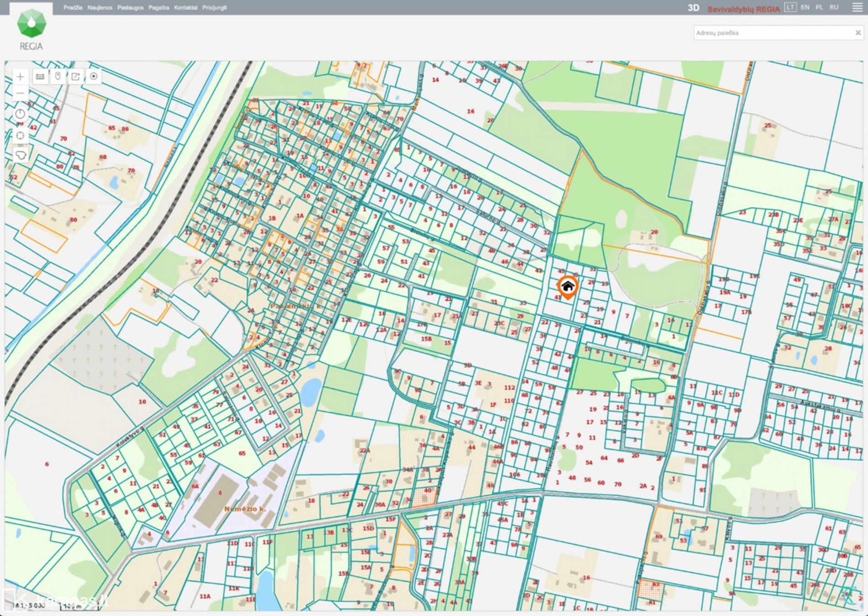Open the Naujienos menu item
Viewport: 868px width, 616px height.
100,8
